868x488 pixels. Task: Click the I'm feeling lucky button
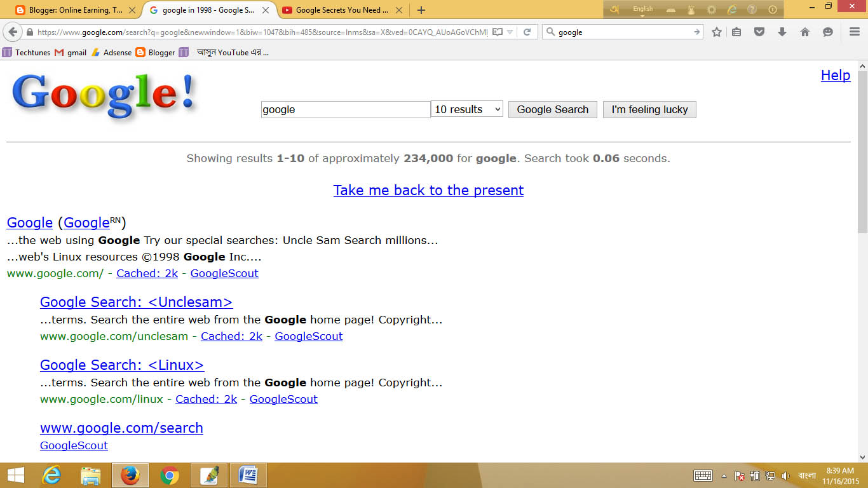point(649,109)
